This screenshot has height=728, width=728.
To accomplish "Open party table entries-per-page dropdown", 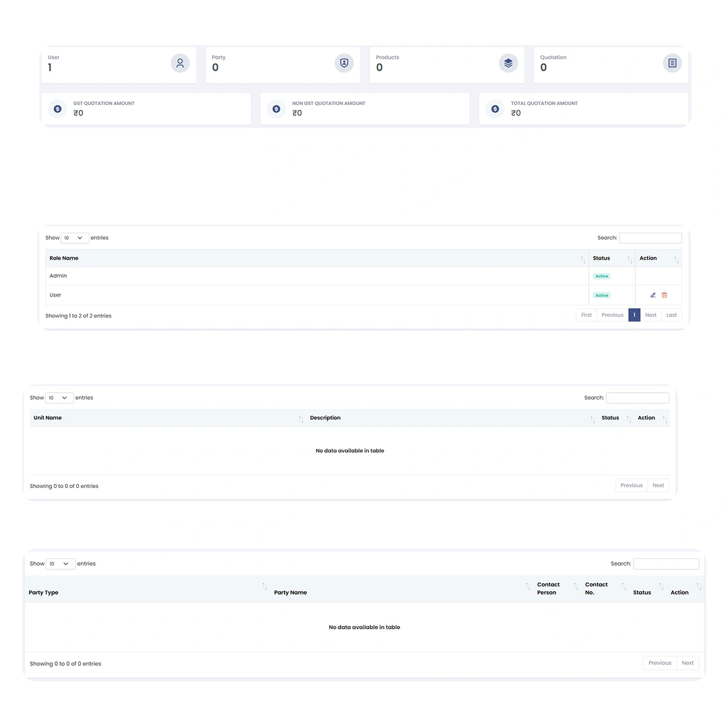I will pyautogui.click(x=61, y=564).
